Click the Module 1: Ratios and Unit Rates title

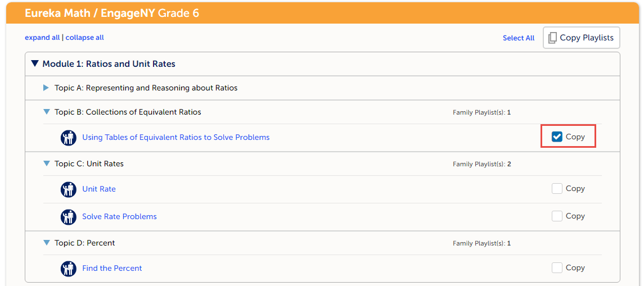(109, 64)
